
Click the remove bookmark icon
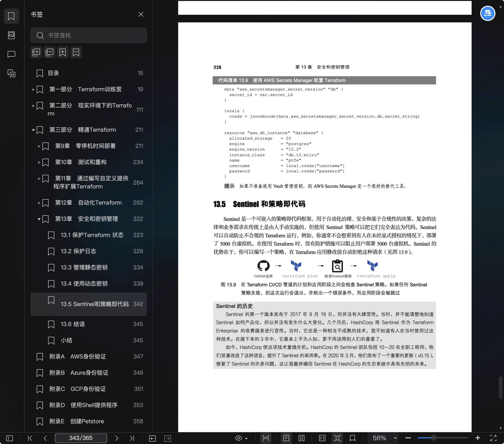(76, 52)
